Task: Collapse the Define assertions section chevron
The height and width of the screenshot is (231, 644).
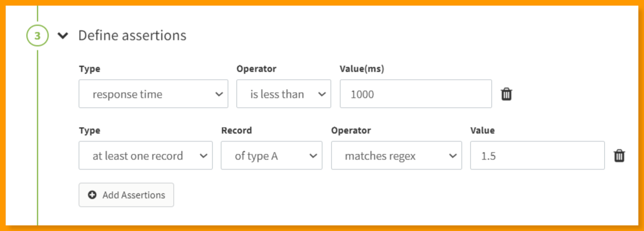Action: point(63,35)
